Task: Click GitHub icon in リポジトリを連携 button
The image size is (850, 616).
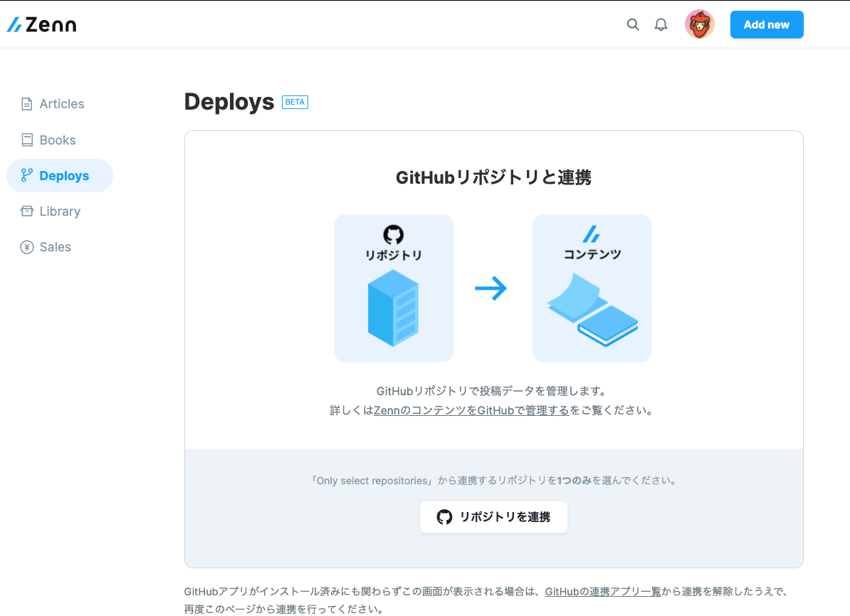Action: pos(444,517)
